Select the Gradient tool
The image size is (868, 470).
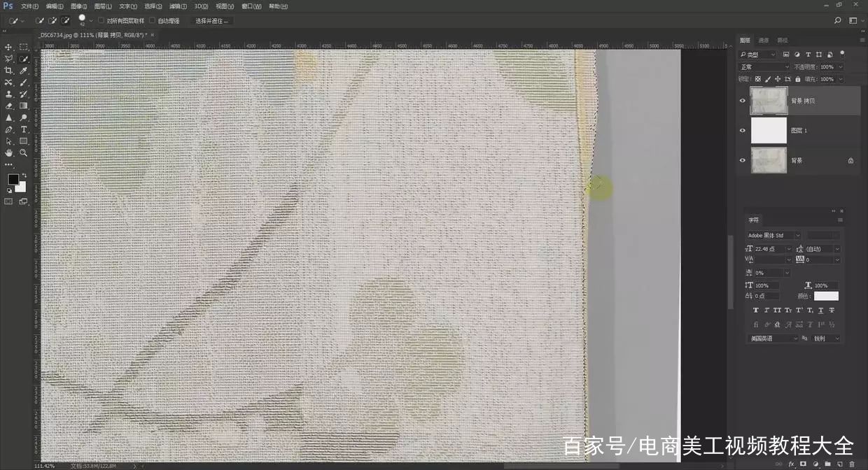click(23, 106)
